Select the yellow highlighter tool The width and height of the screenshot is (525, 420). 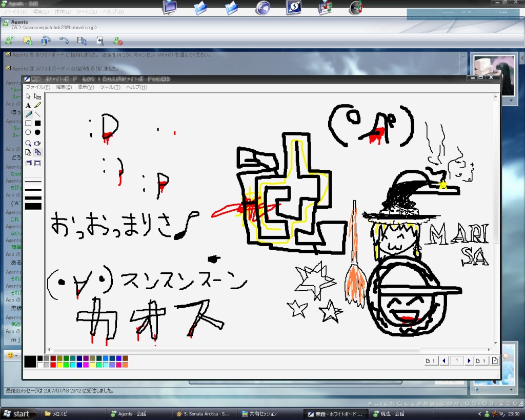click(38, 106)
